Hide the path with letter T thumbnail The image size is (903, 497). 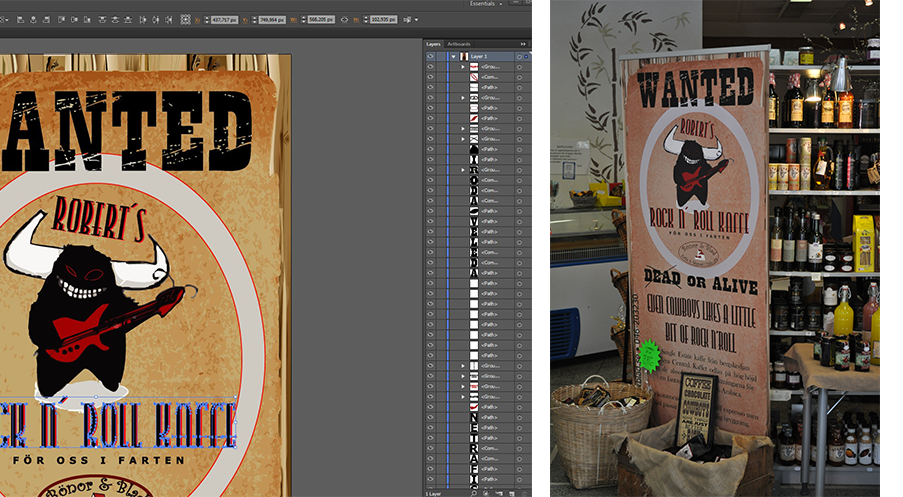click(x=430, y=438)
